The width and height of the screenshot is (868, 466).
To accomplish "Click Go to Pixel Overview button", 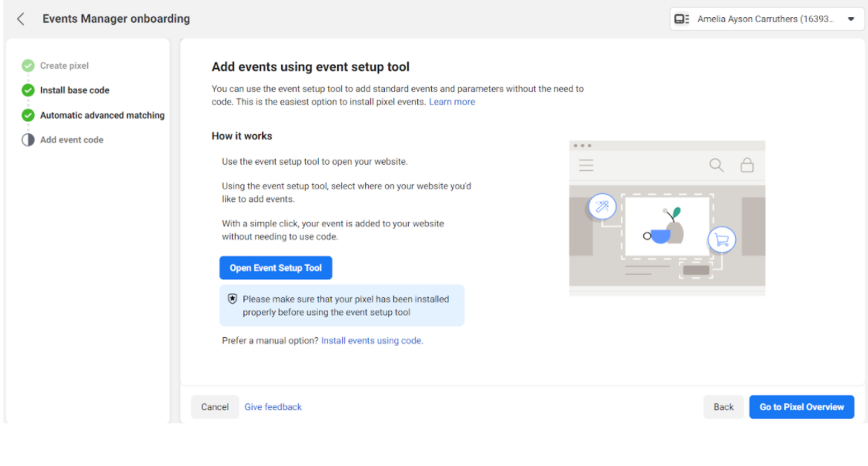I will click(802, 407).
